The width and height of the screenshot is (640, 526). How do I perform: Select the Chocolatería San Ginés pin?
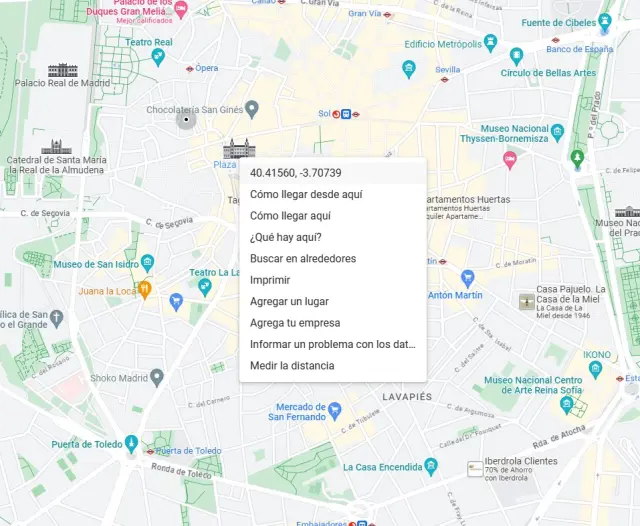252,109
